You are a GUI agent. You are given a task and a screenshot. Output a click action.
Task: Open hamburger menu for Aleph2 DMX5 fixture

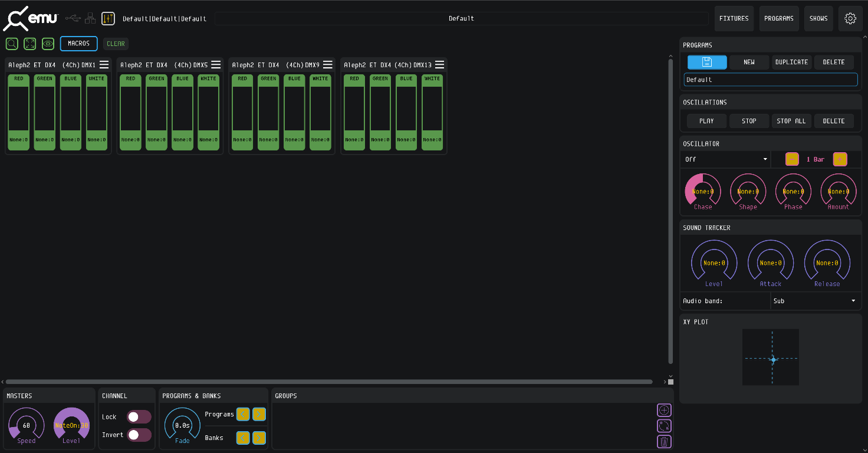click(x=216, y=64)
